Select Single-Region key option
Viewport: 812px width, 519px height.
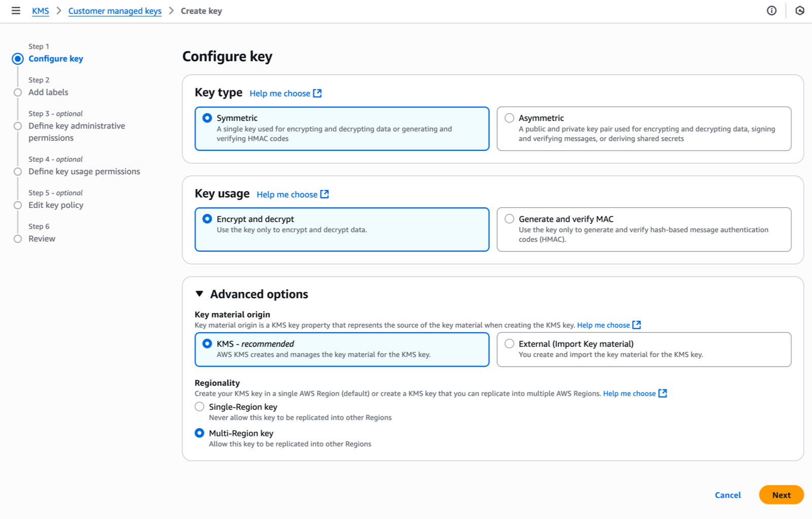(x=199, y=407)
